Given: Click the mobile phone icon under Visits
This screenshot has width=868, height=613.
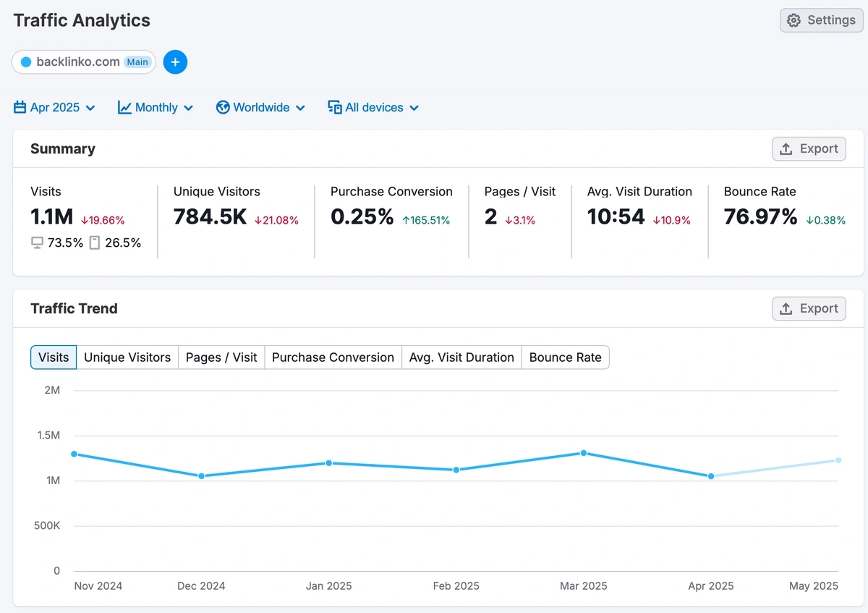Looking at the screenshot, I should (x=95, y=243).
